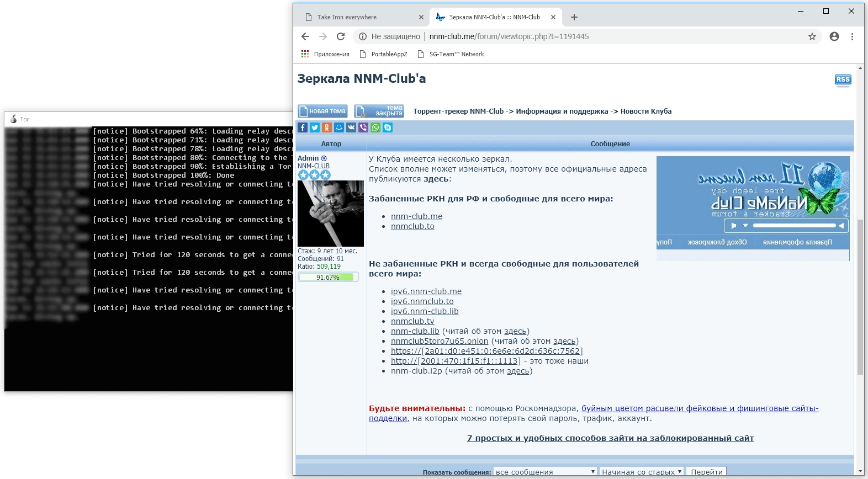Open SG-Team Network bookmark

(x=451, y=54)
